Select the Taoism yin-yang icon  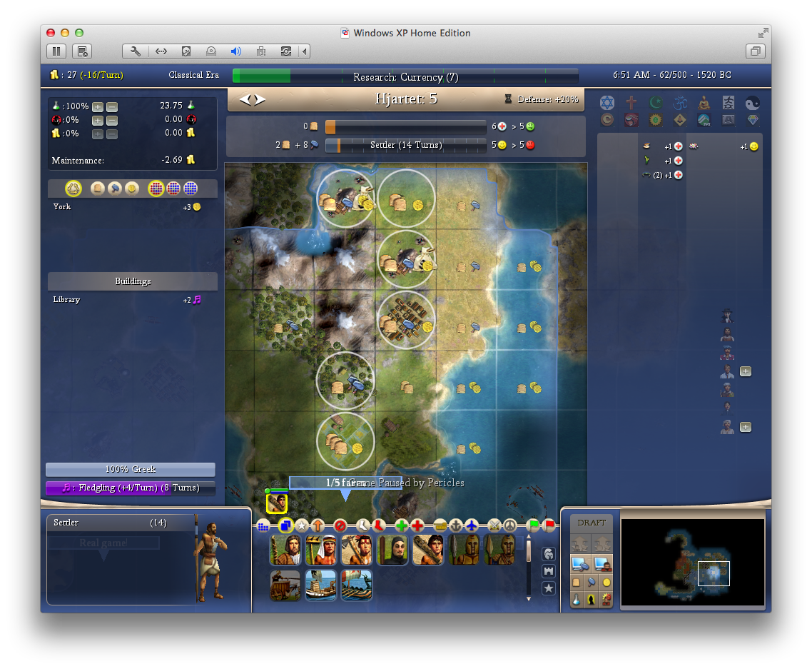[753, 104]
